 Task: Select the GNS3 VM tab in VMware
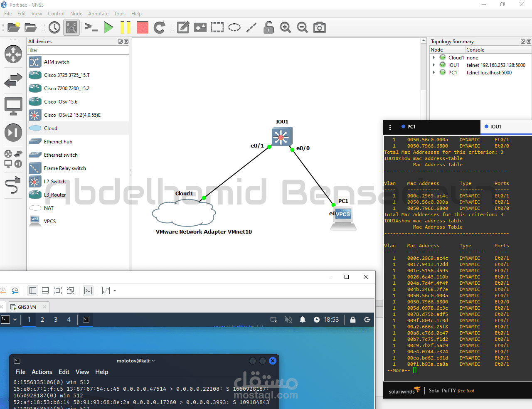[28, 307]
